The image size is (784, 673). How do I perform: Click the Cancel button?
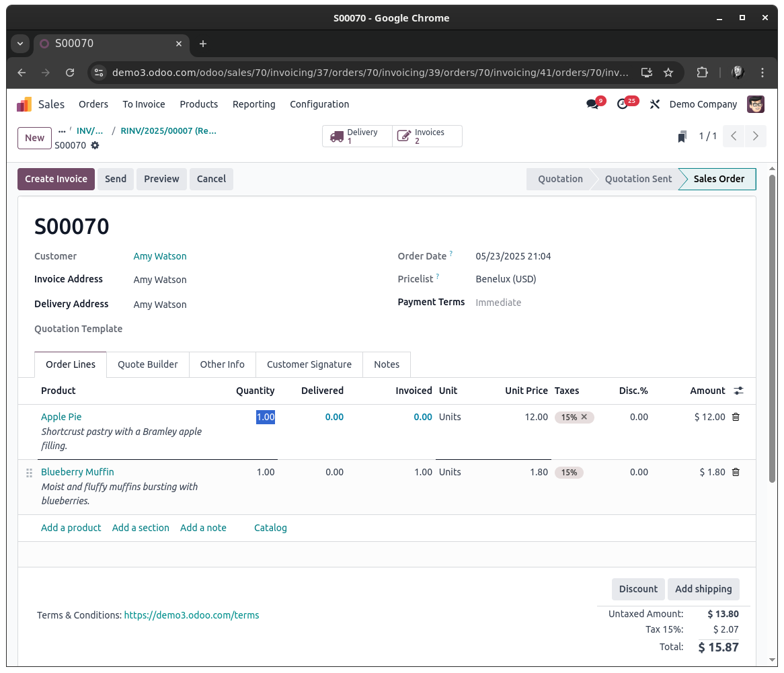click(x=212, y=179)
